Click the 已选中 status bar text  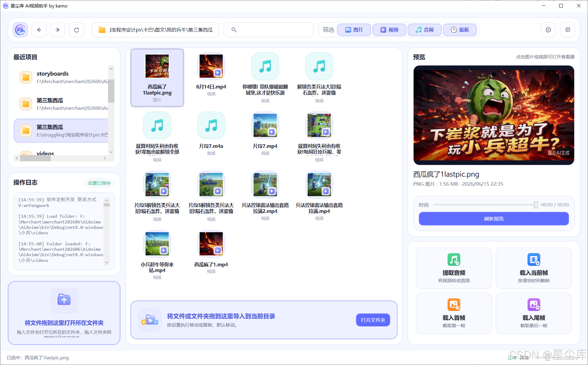[x=38, y=358]
